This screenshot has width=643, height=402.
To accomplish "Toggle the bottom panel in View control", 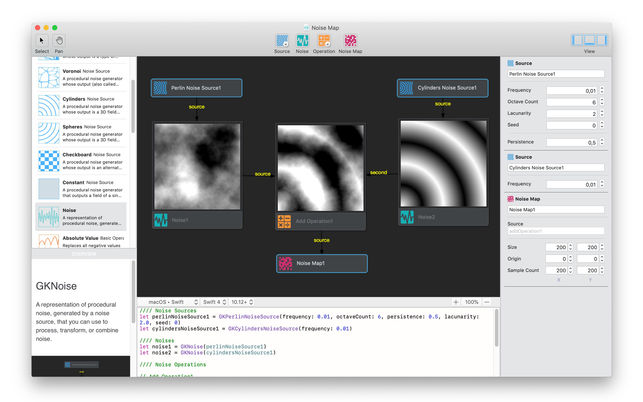I will [590, 40].
